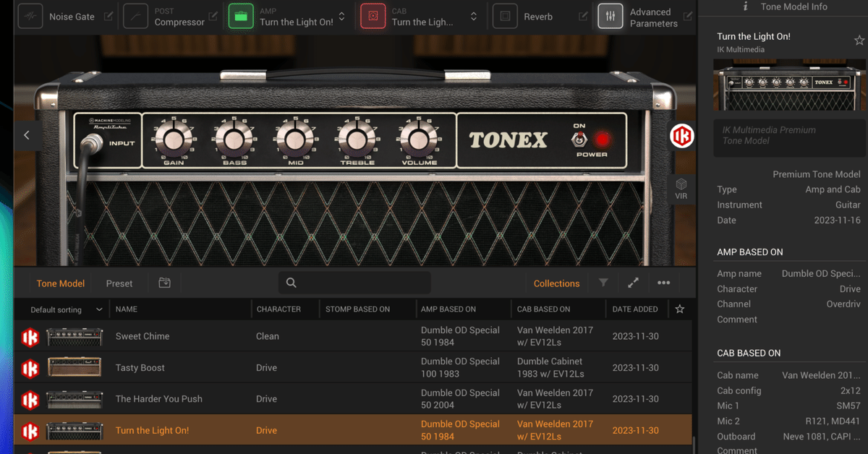
Task: Click the IK icon on Tasty Boost row
Action: (x=30, y=368)
